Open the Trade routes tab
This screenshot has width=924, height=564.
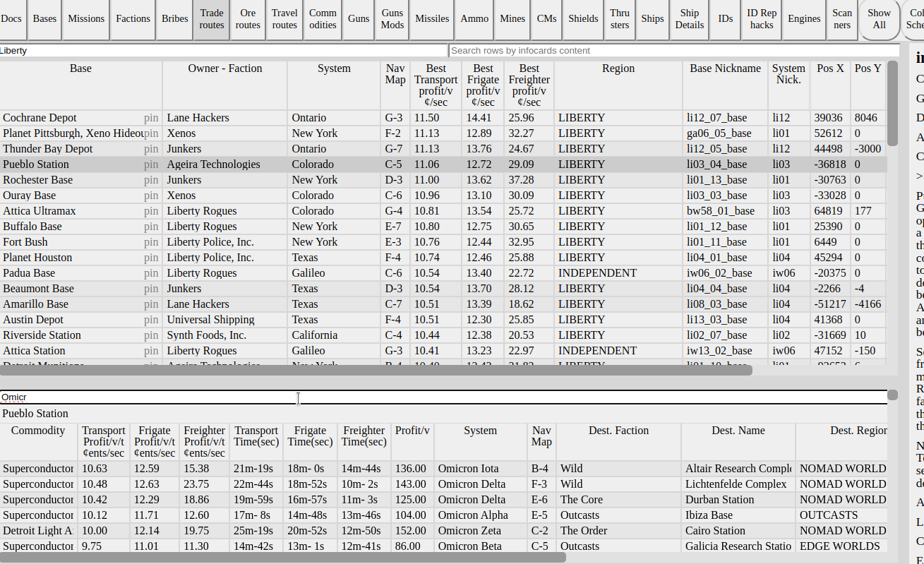click(x=212, y=19)
